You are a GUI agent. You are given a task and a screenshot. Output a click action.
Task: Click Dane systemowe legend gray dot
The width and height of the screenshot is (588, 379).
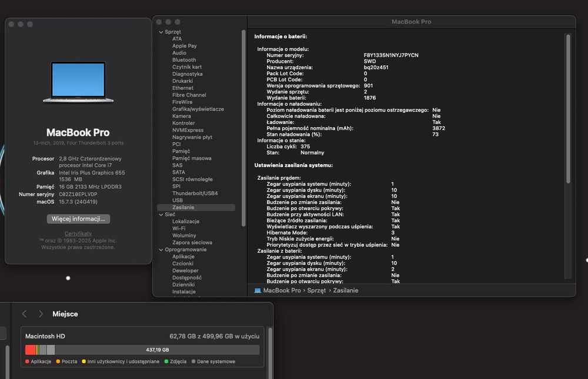(193, 362)
